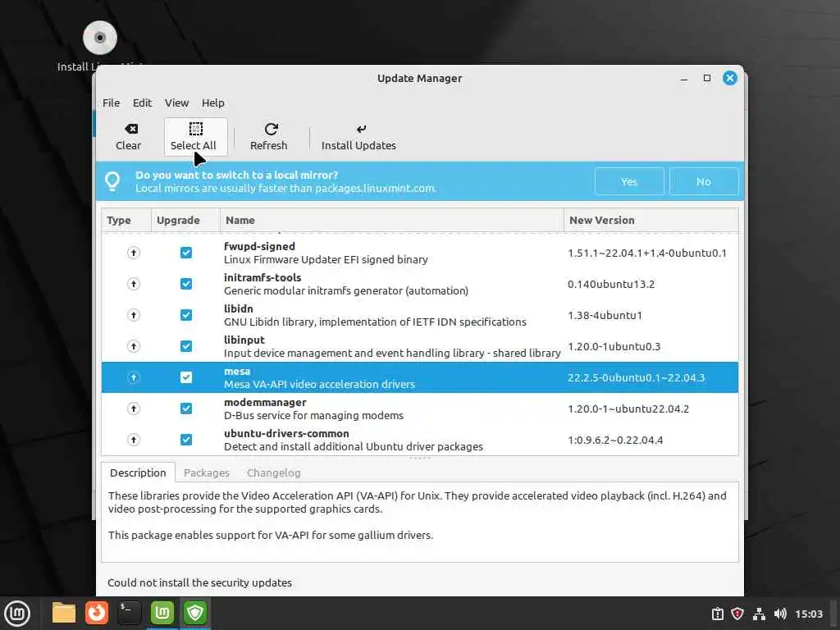Uncheck the fwupd-signed upgrade checkbox

tap(186, 253)
